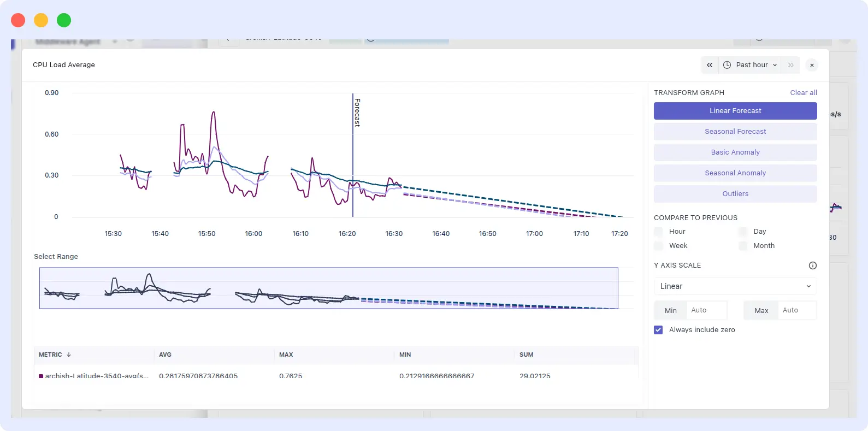
Task: Choose the Basic Anomaly transform
Action: pyautogui.click(x=735, y=152)
